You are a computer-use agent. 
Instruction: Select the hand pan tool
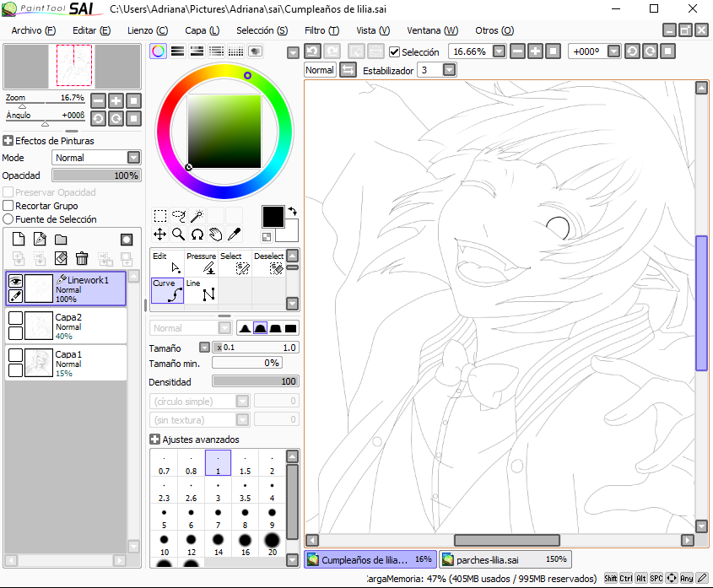pyautogui.click(x=215, y=235)
